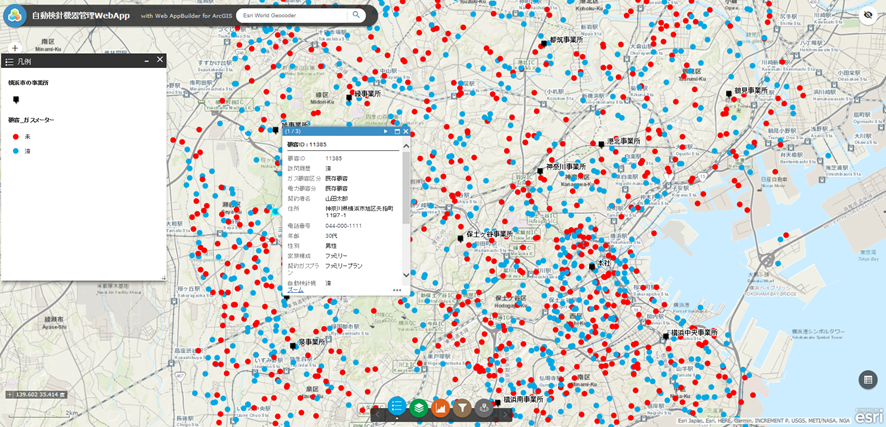Toggle overview map eye icon at top right

point(868,16)
